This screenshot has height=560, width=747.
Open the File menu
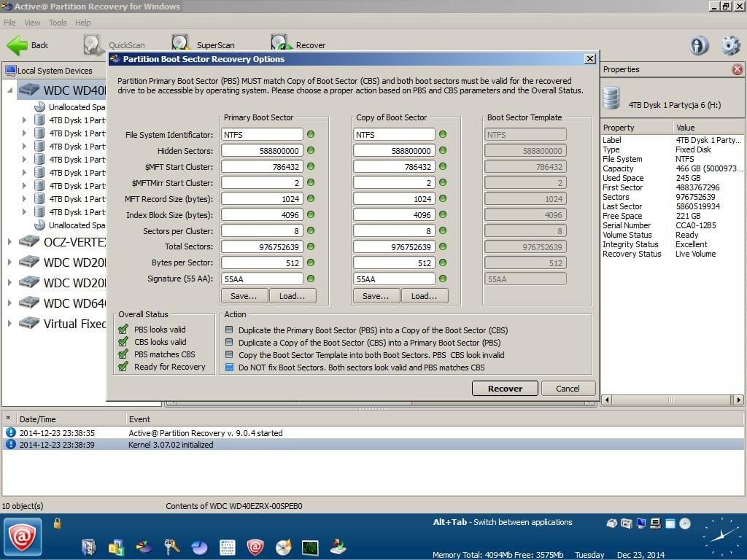[9, 23]
